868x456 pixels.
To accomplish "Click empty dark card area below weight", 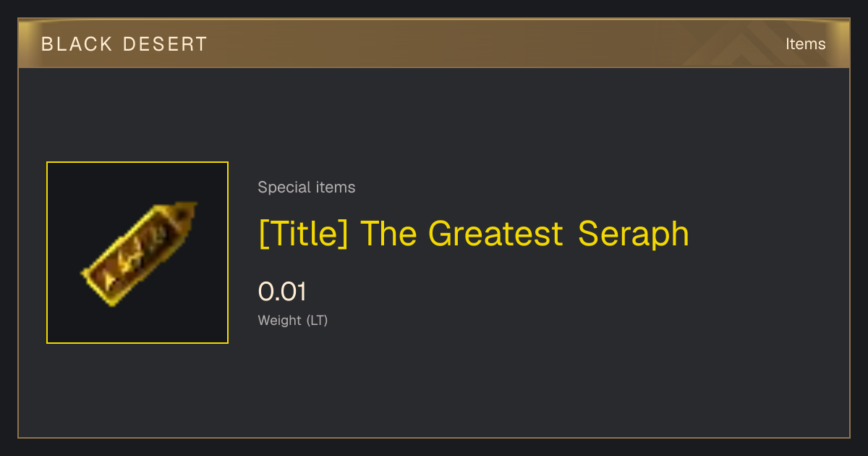I will 506,384.
